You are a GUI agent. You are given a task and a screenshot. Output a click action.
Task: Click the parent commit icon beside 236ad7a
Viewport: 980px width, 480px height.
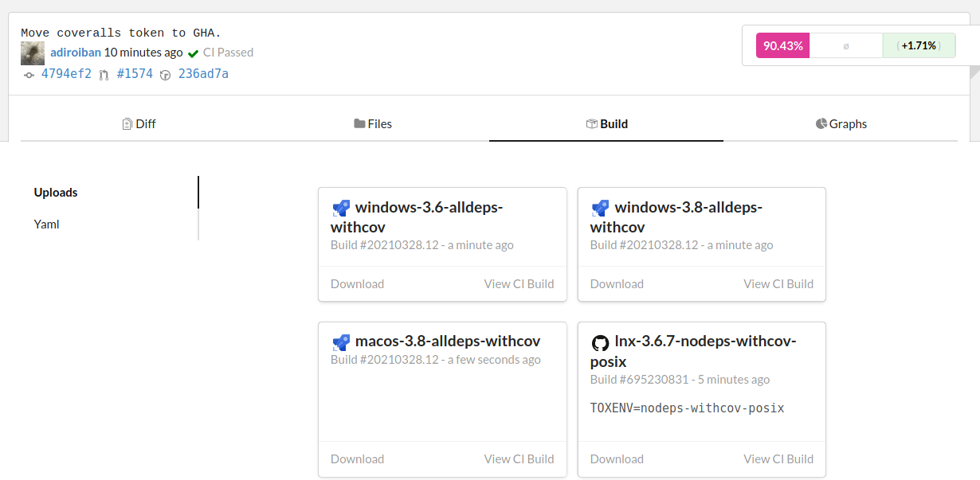pyautogui.click(x=166, y=75)
